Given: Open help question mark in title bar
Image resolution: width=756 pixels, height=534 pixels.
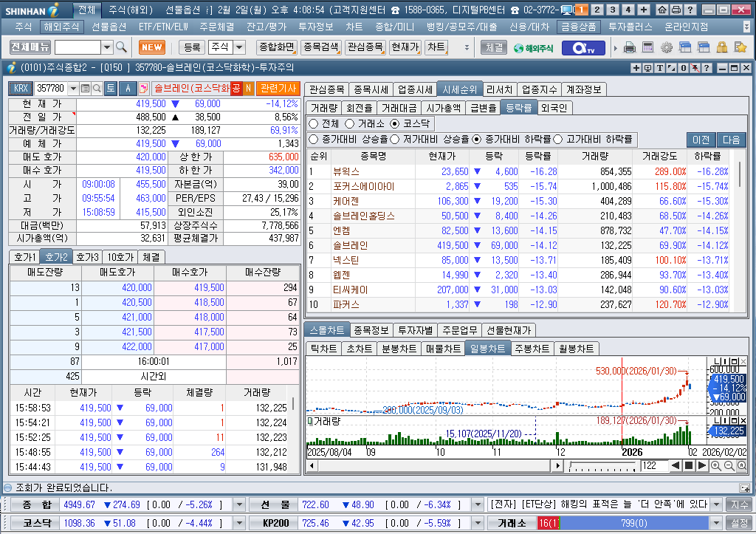Looking at the screenshot, I should [x=690, y=10].
